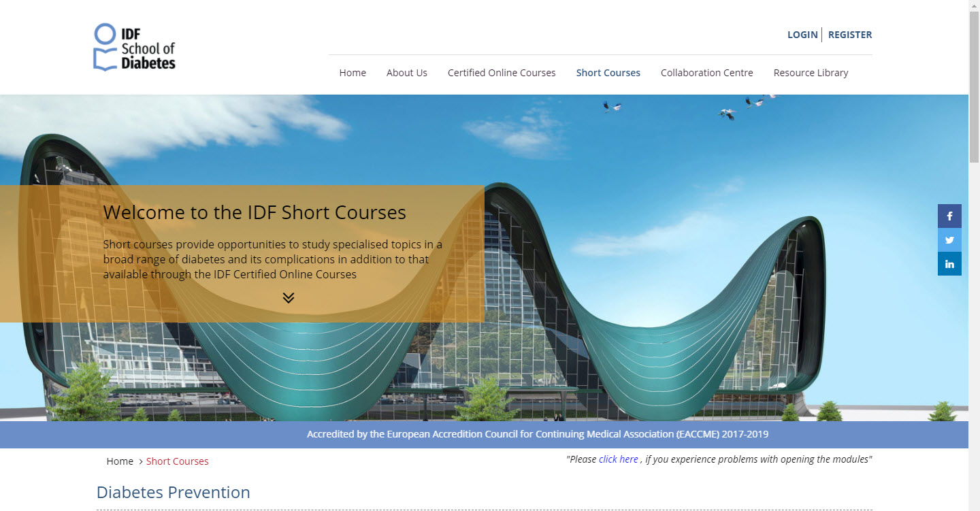
Task: Open the Collaboration Centre page
Action: pos(706,73)
